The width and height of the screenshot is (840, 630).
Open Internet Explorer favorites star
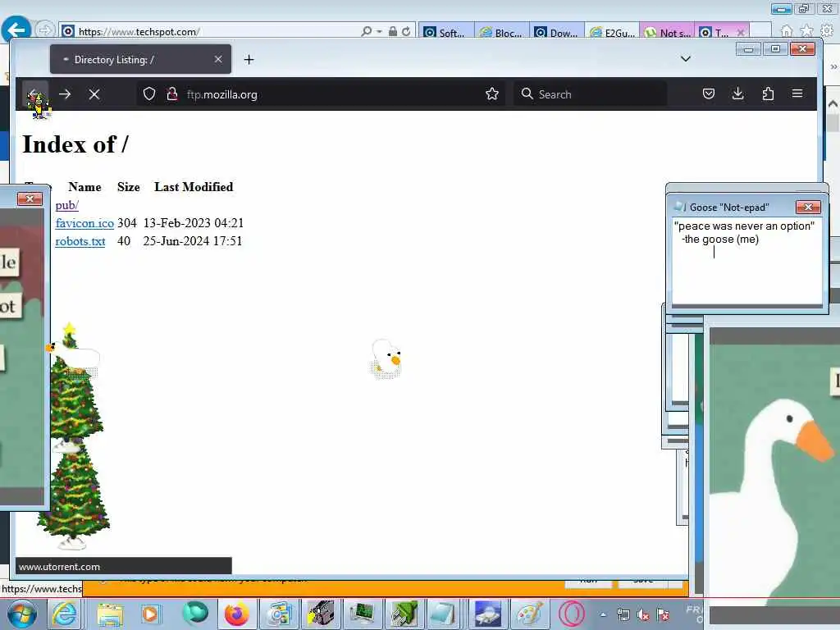coord(806,31)
